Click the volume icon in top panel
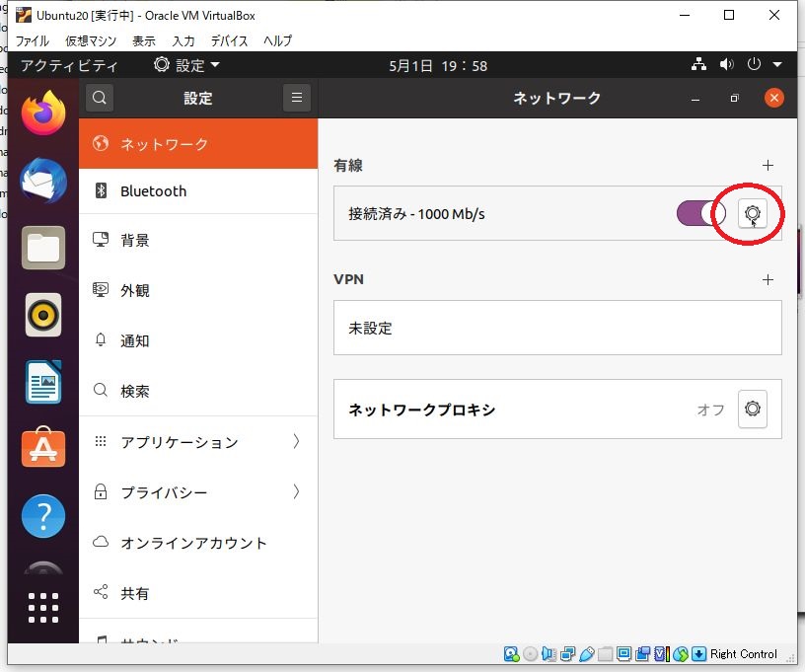This screenshot has width=805, height=672. click(726, 65)
